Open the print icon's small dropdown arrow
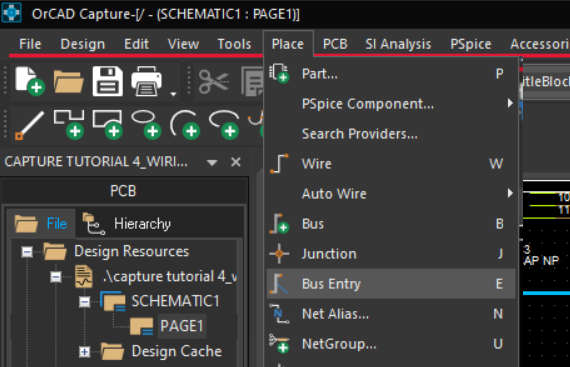 (x=173, y=94)
